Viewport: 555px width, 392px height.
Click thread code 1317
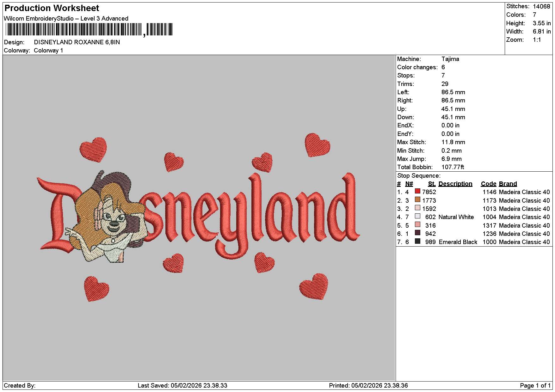[x=490, y=226]
